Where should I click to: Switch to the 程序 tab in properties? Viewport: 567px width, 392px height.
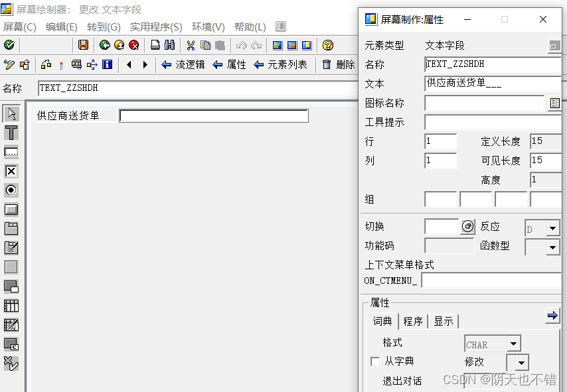tap(413, 321)
